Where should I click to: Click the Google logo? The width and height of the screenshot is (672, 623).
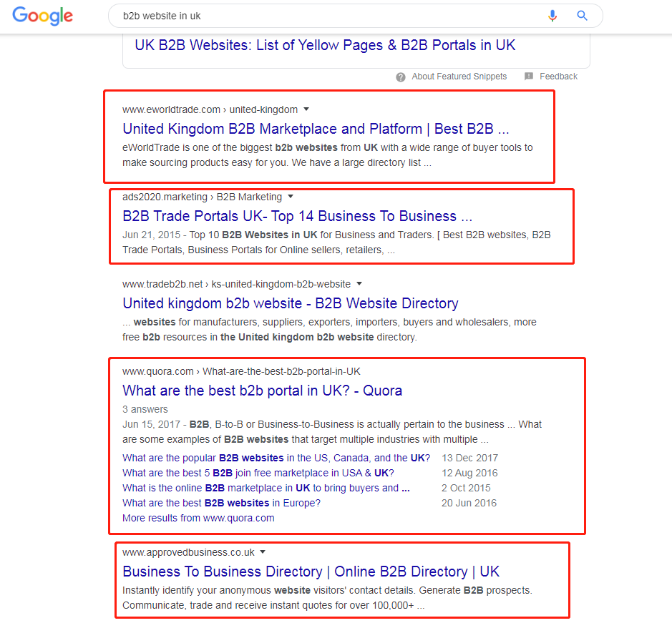(x=42, y=16)
